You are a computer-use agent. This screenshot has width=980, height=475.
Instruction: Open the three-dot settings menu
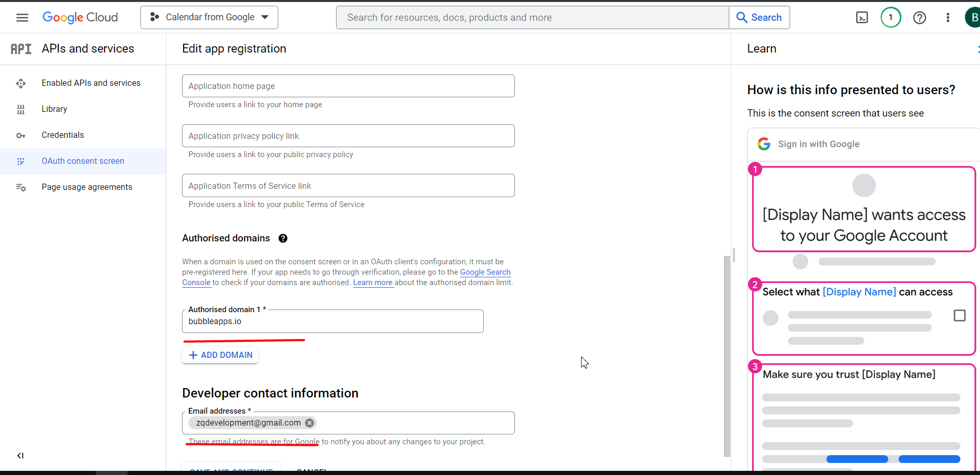pyautogui.click(x=948, y=18)
